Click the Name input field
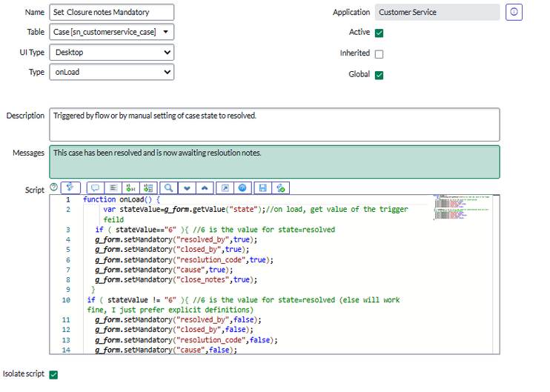This screenshot has height=392, width=550. 111,13
